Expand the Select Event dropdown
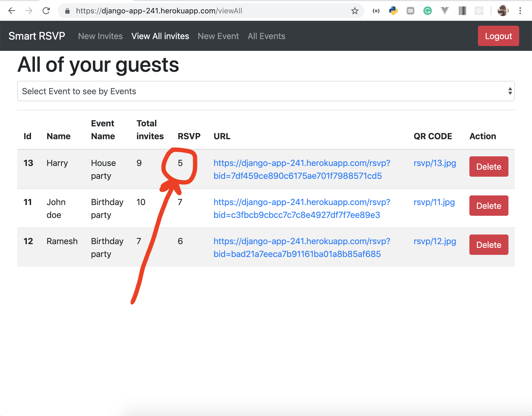 pos(266,91)
